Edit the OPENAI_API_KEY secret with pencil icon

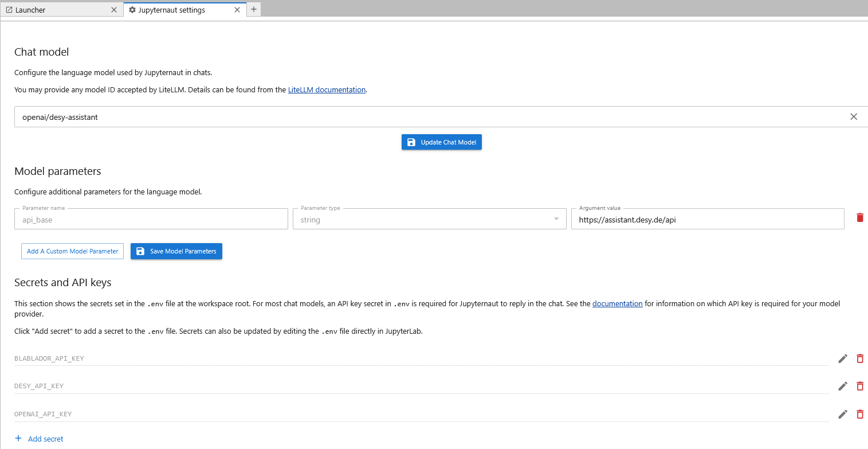[842, 414]
